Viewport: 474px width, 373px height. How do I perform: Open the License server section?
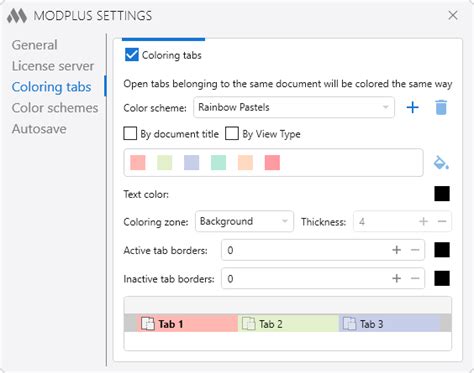[x=53, y=66]
